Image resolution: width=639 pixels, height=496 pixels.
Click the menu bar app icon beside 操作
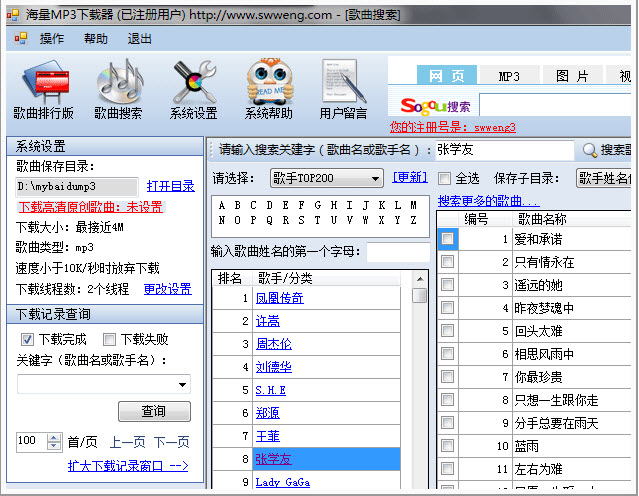click(20, 39)
